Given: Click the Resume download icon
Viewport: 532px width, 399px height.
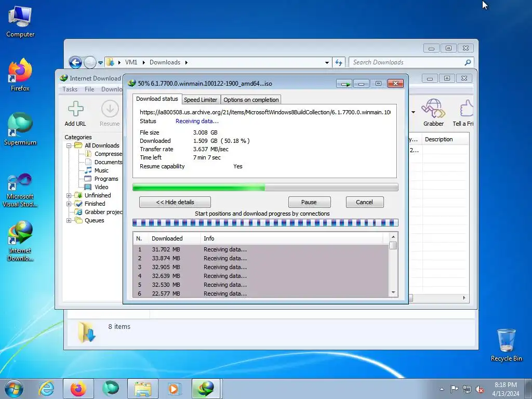Looking at the screenshot, I should pos(110,109).
